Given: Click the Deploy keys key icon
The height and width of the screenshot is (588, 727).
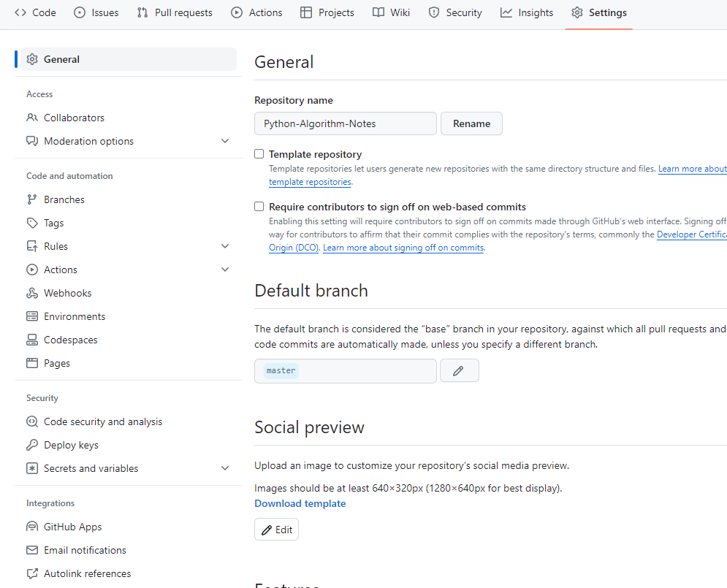Looking at the screenshot, I should click(x=32, y=445).
